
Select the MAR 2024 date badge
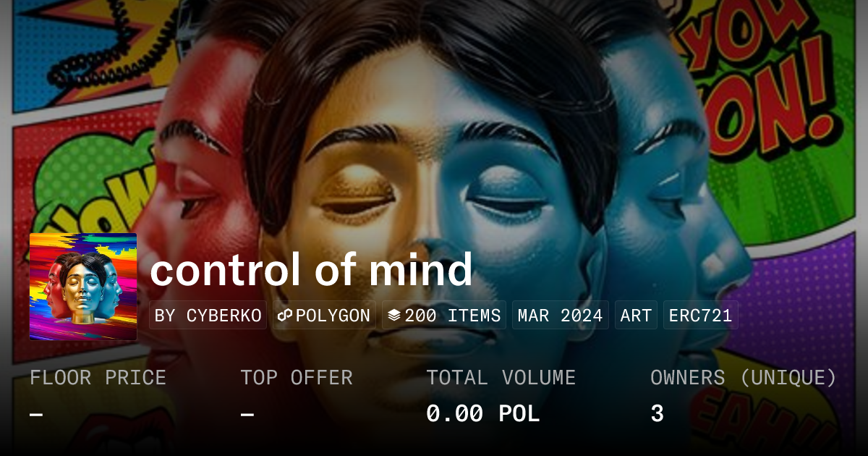(x=561, y=316)
